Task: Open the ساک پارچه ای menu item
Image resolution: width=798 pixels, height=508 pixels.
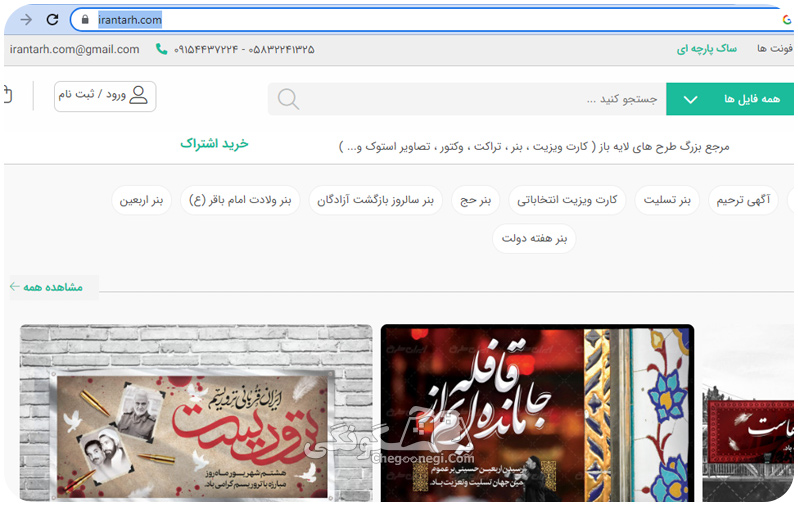Action: pyautogui.click(x=706, y=48)
